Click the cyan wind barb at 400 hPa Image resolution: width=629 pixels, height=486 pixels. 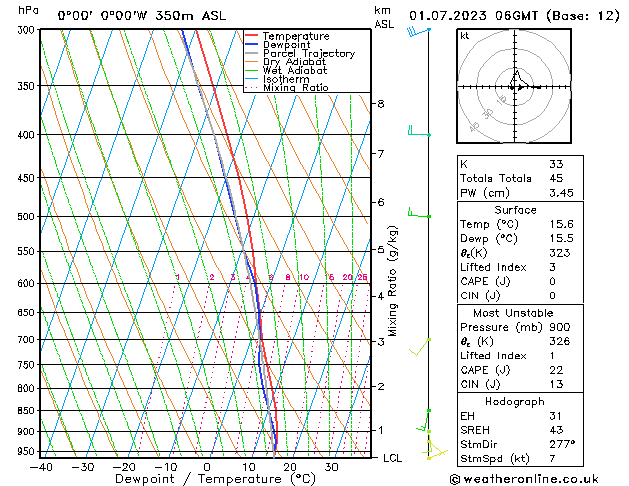(x=418, y=133)
